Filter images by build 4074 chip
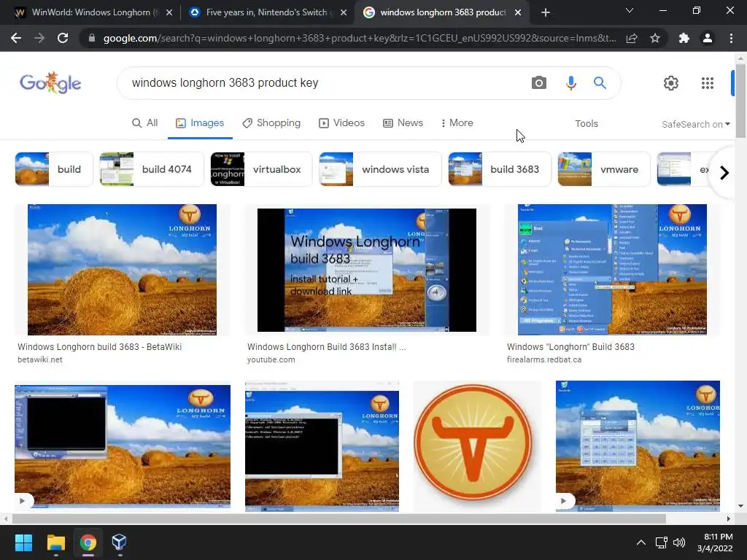747x560 pixels. coord(152,169)
